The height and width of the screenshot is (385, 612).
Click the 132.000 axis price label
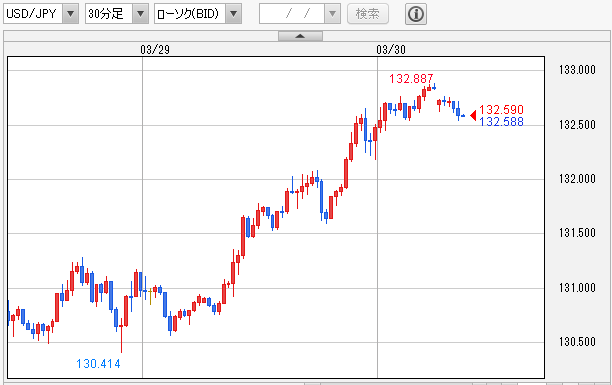pos(577,179)
